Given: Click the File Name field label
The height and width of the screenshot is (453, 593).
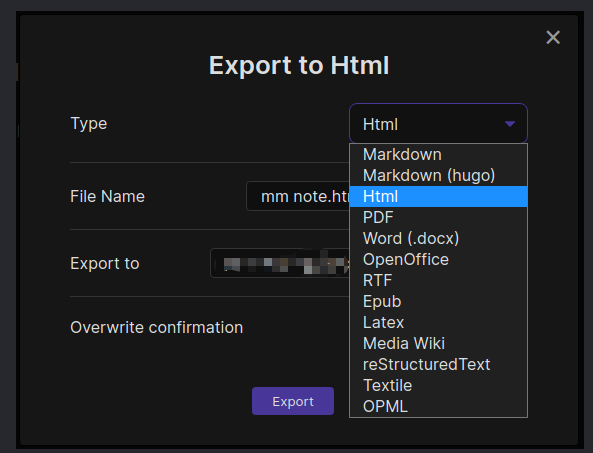Looking at the screenshot, I should click(107, 196).
